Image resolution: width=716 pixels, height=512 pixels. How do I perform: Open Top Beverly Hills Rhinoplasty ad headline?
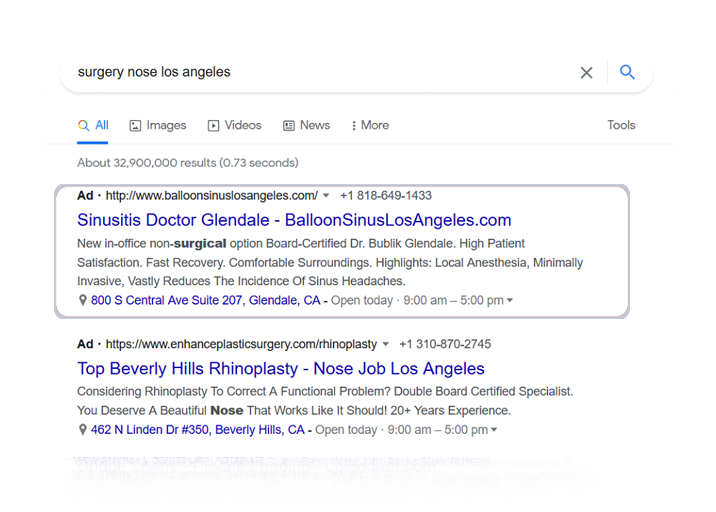[x=281, y=368]
